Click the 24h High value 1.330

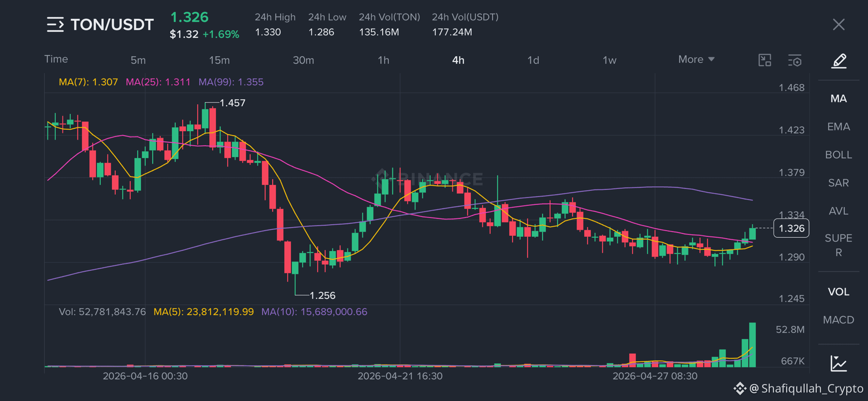(268, 32)
